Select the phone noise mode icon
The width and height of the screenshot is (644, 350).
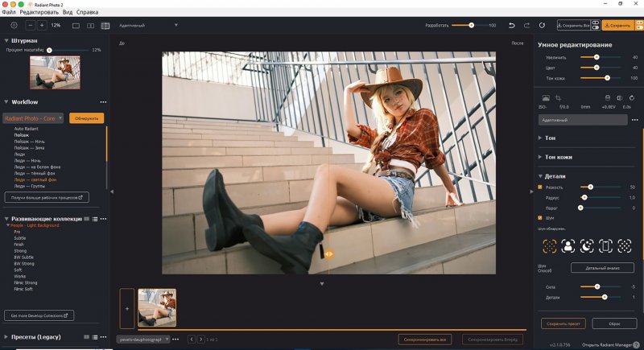tap(606, 246)
